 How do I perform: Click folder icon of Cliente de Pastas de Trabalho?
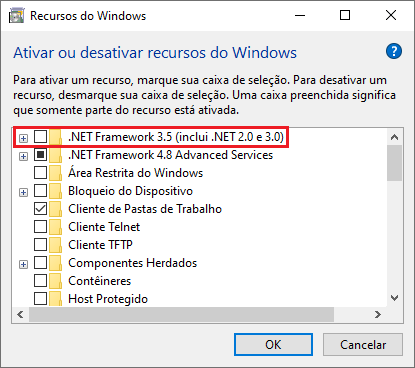click(55, 209)
